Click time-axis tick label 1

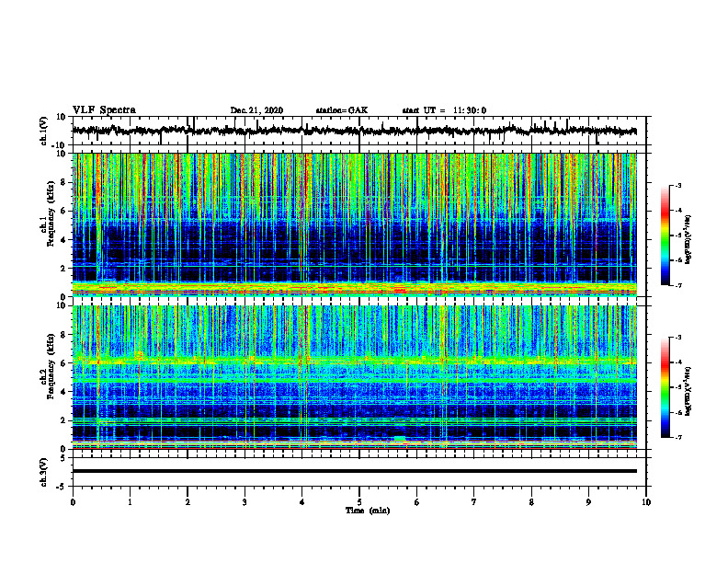[130, 502]
